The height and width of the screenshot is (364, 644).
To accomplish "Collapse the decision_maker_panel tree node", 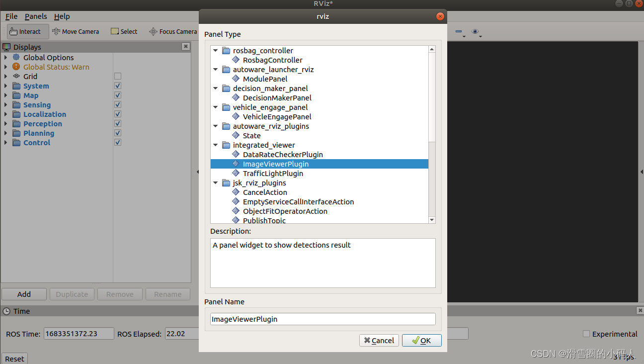I will [216, 88].
